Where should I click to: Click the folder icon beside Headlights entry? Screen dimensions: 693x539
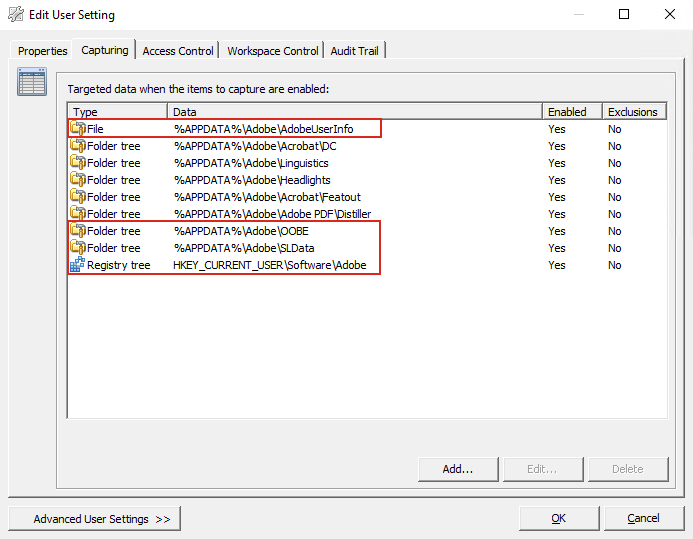click(78, 180)
